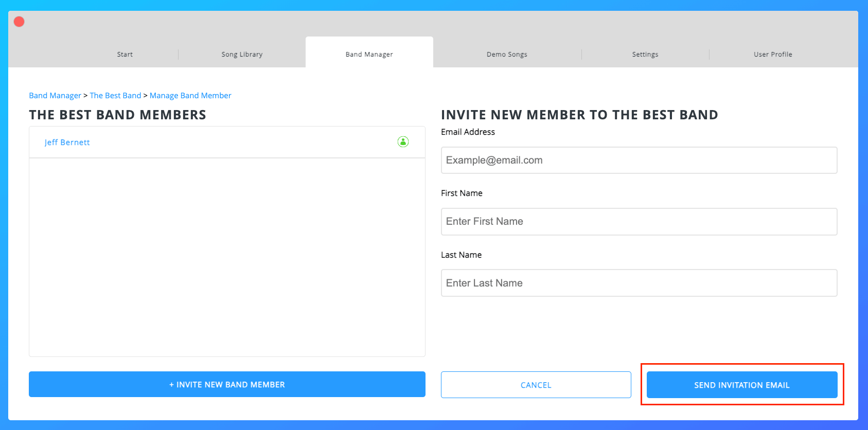The image size is (868, 430).
Task: Click the Last Name field label
Action: click(461, 255)
